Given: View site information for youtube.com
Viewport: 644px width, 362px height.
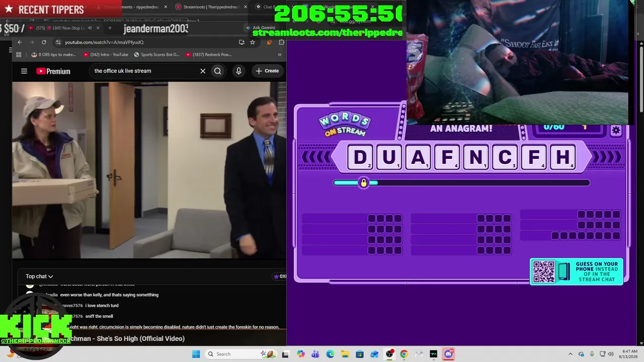Looking at the screenshot, I should click(58, 42).
